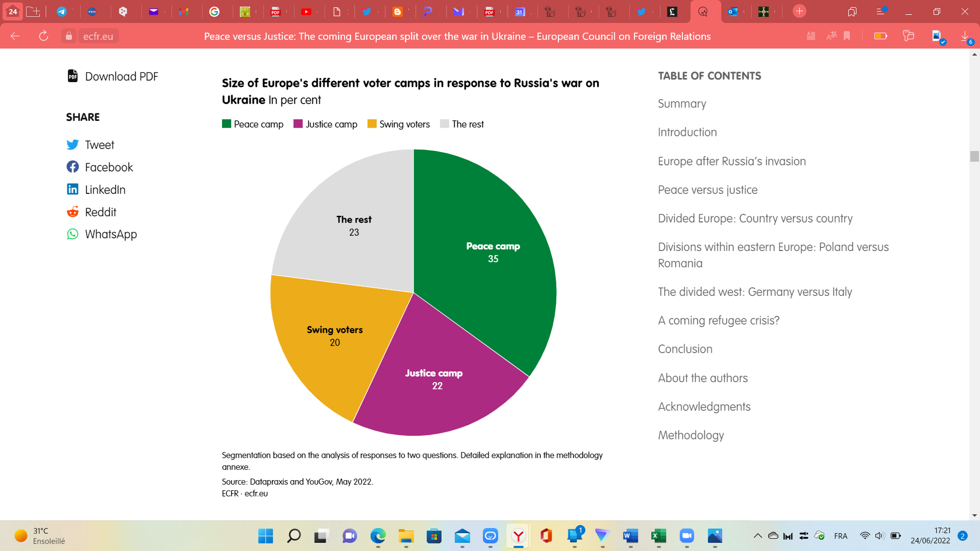
Task: Switch to the YouTube tab
Action: pos(306,12)
